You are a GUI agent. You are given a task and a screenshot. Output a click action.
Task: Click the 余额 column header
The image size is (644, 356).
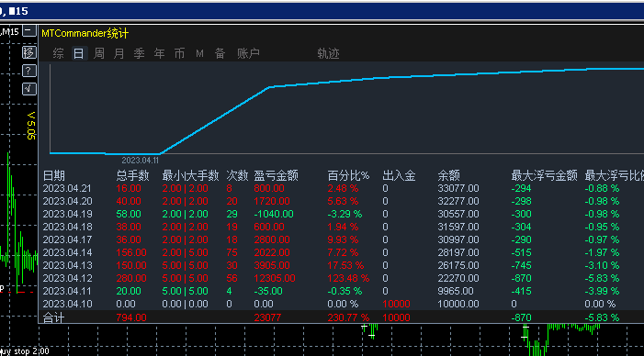449,176
